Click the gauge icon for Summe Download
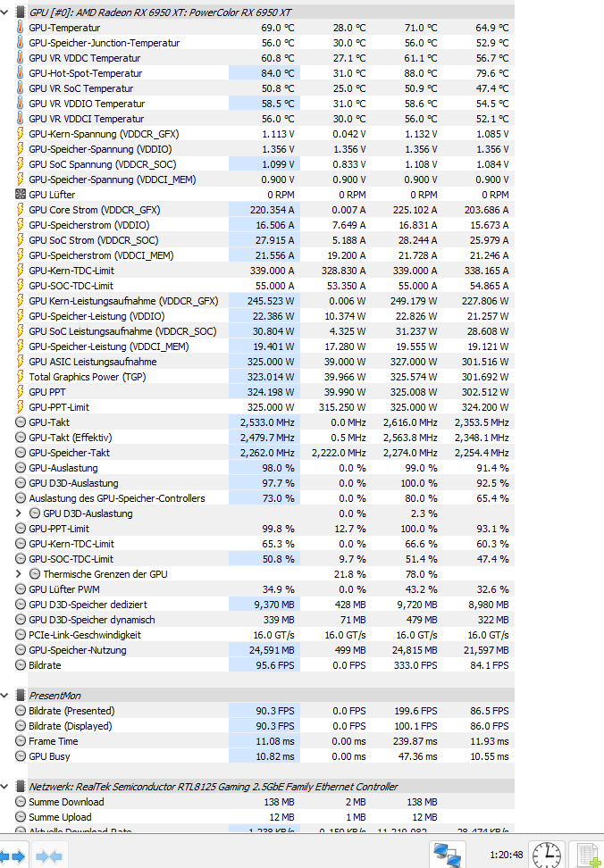The image size is (604, 868). [20, 802]
